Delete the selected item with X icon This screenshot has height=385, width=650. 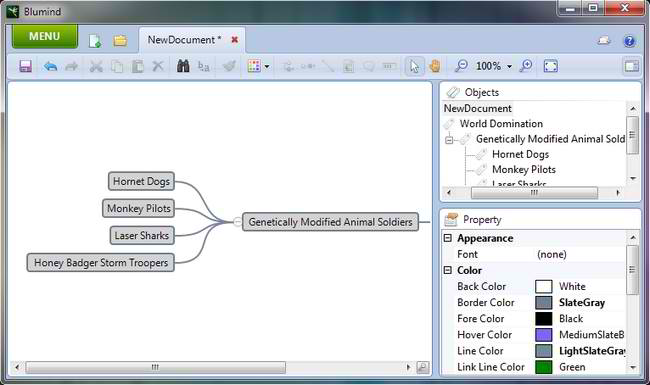tap(158, 65)
